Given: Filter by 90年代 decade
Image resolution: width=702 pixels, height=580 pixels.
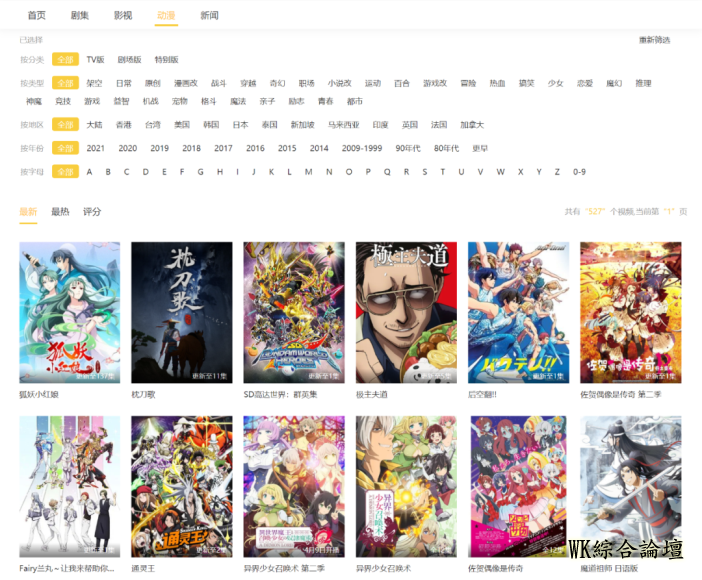Looking at the screenshot, I should 408,148.
